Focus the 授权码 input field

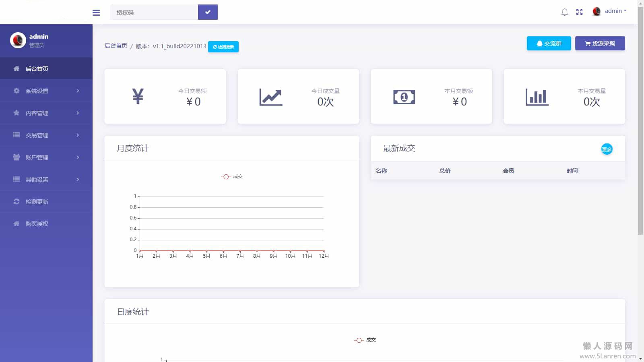[154, 12]
